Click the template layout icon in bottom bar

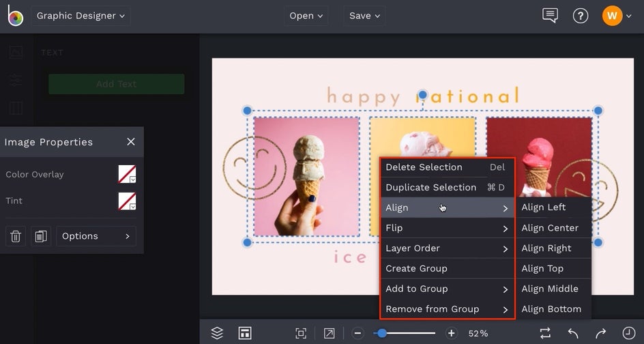[245, 333]
